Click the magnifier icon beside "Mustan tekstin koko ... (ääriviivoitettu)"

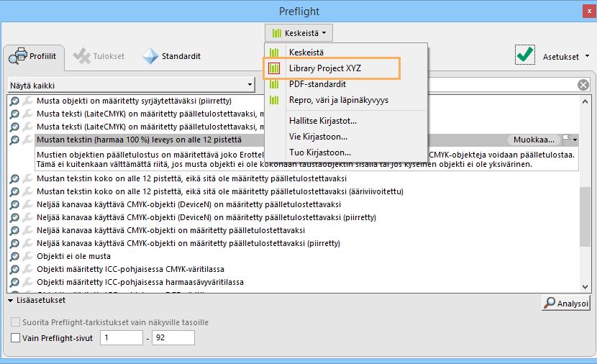14,191
